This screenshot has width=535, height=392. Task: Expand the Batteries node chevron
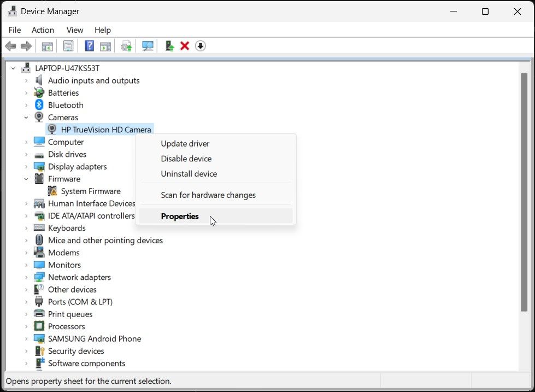[26, 93]
